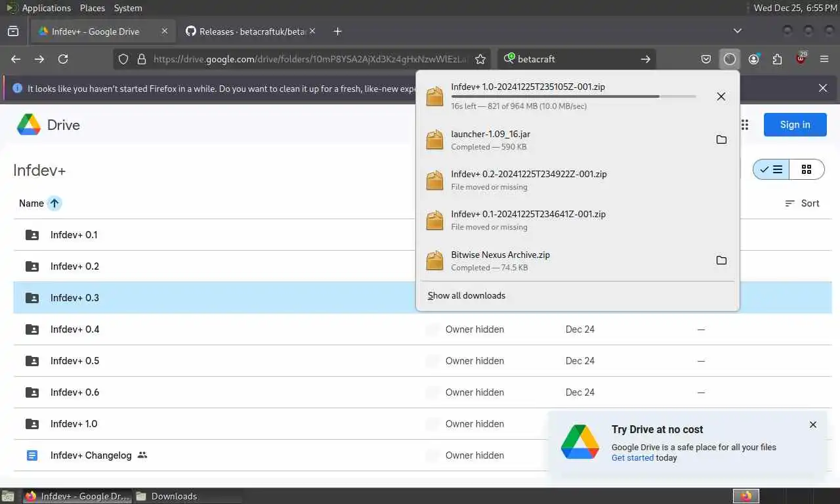Screen dimensions: 840x504
Task: Open the Firefox hamburger menu
Action: [824, 59]
